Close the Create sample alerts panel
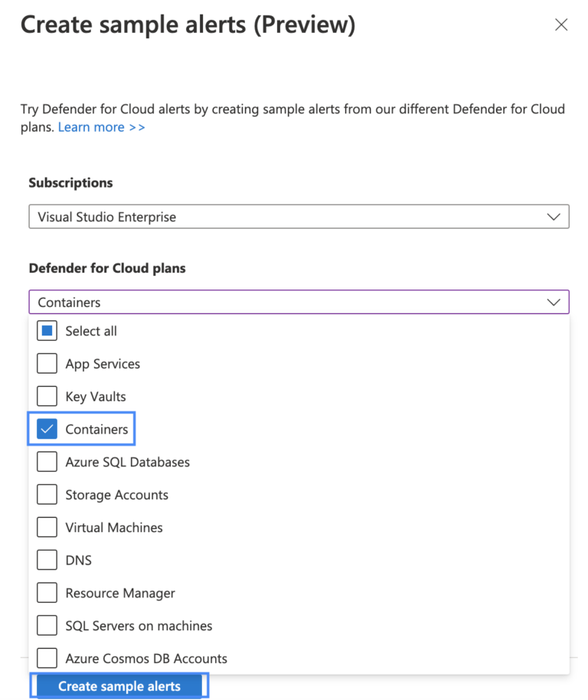This screenshot has height=700, width=588. point(561,25)
